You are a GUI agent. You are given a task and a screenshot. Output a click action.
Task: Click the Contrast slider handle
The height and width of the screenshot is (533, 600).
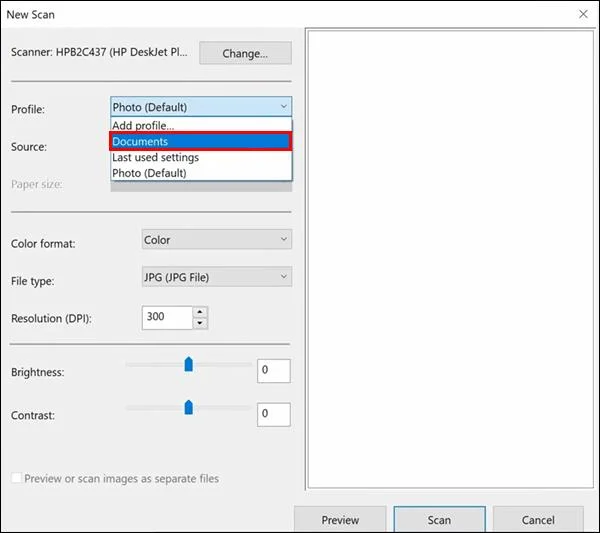pyautogui.click(x=188, y=407)
